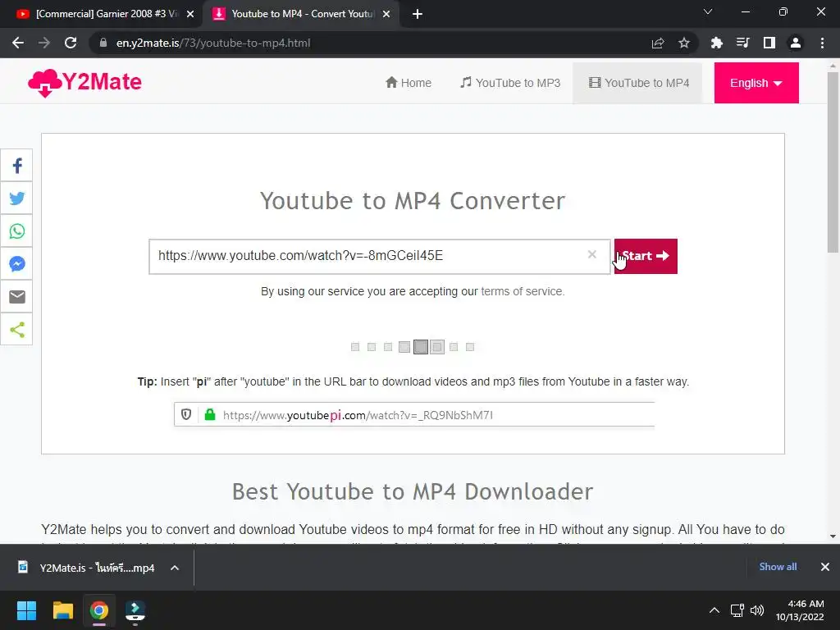This screenshot has height=630, width=840.
Task: Go back with browser back arrow
Action: (x=18, y=43)
